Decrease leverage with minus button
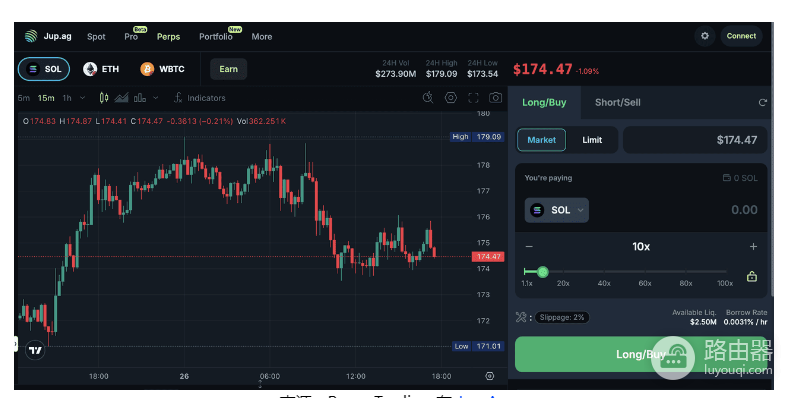Image resolution: width=791 pixels, height=398 pixels. pos(529,246)
